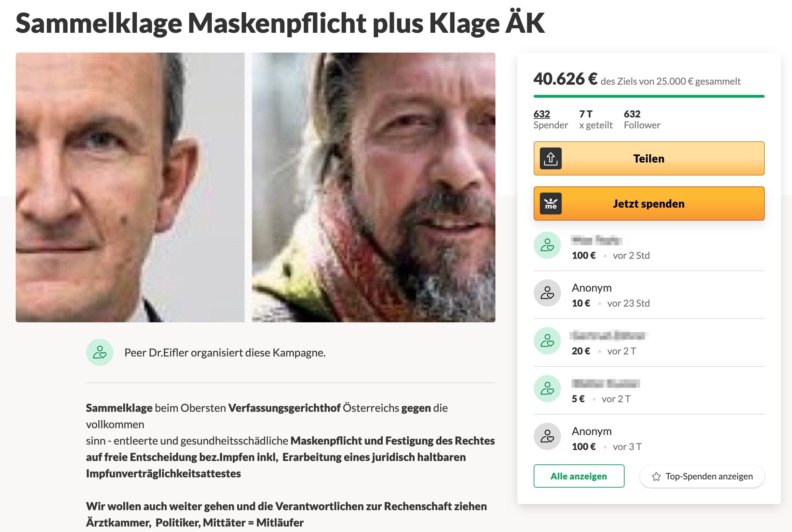The width and height of the screenshot is (792, 532).
Task: Click the green donor icon for the 20 € donation
Action: coord(547,341)
